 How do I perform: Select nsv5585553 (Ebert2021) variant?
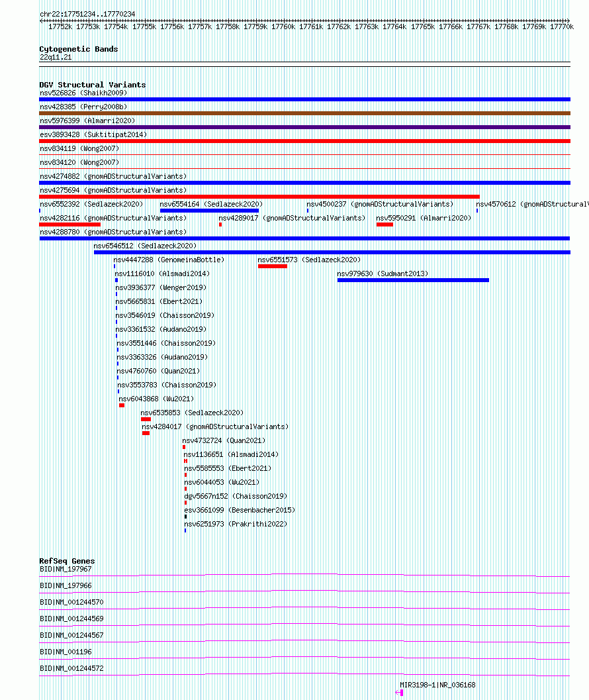click(x=228, y=468)
